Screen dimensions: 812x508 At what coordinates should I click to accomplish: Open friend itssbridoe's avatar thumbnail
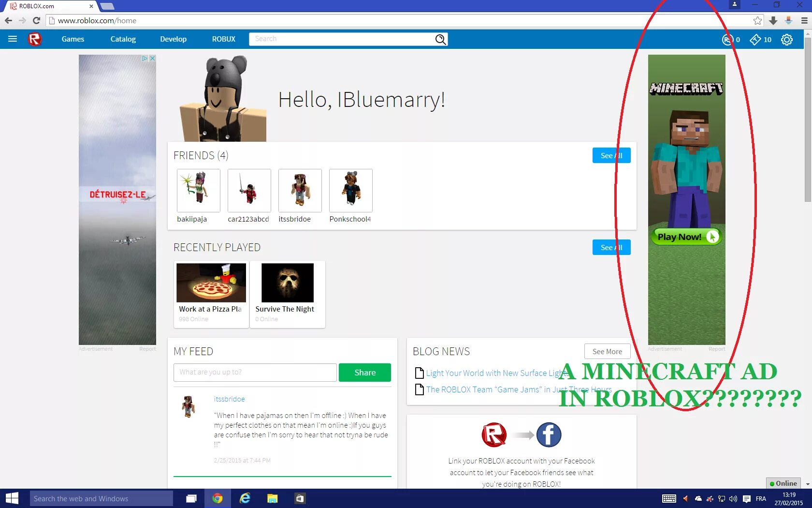[x=300, y=190]
